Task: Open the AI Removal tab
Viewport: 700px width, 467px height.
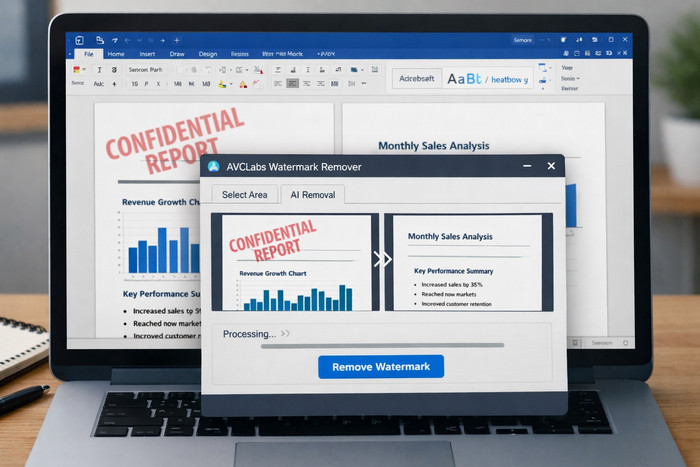Action: [x=313, y=195]
